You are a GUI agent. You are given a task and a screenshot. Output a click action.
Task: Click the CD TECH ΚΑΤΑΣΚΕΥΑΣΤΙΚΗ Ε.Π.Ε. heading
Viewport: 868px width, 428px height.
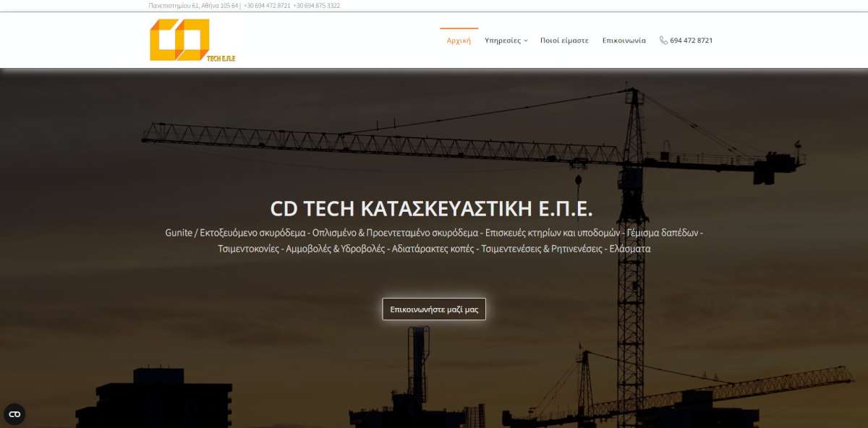[433, 209]
